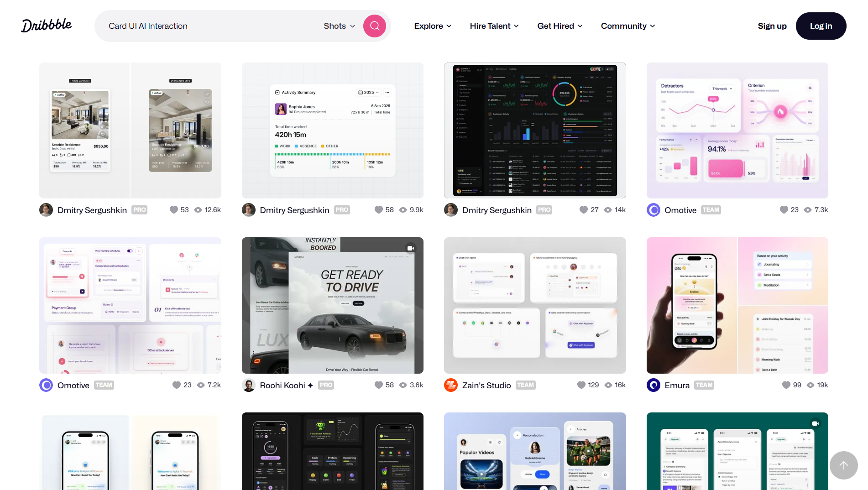The height and width of the screenshot is (490, 868).
Task: Open the Shots search filter dropdown
Action: (x=339, y=26)
